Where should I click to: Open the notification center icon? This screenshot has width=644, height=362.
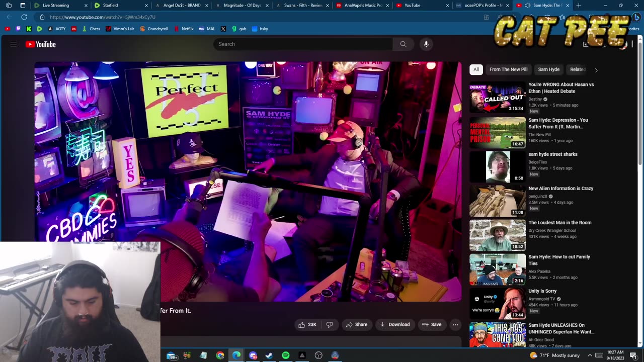(x=633, y=355)
